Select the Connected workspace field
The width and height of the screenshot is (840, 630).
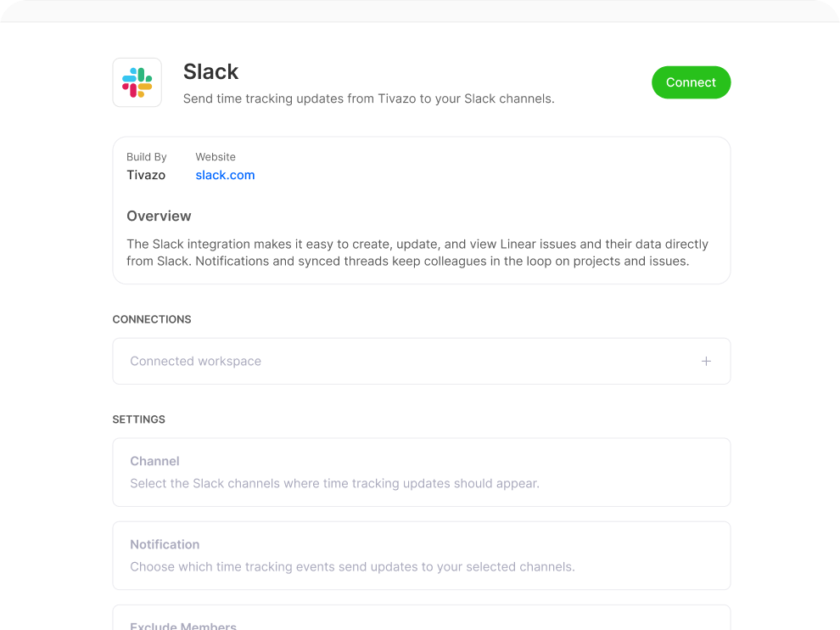point(421,361)
